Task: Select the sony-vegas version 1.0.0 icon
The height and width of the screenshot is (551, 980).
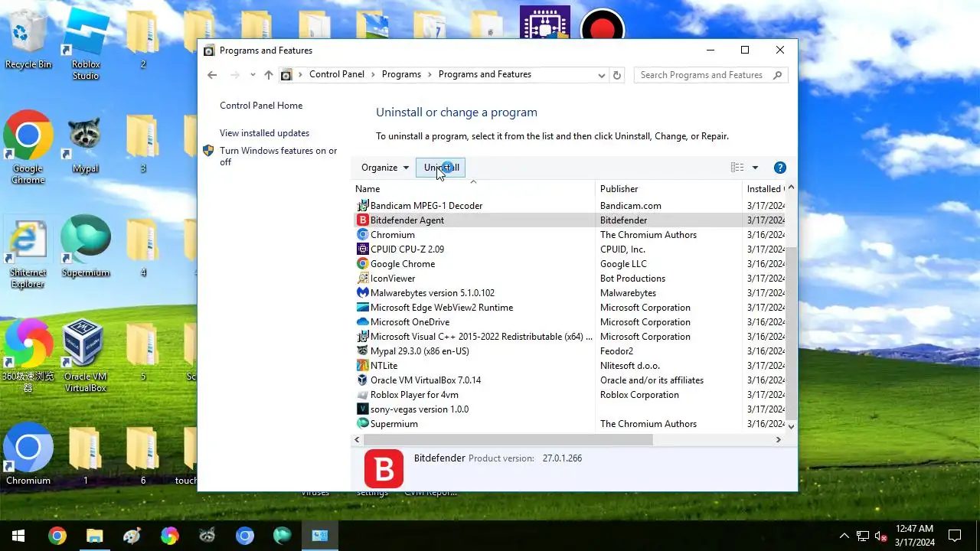Action: coord(363,409)
